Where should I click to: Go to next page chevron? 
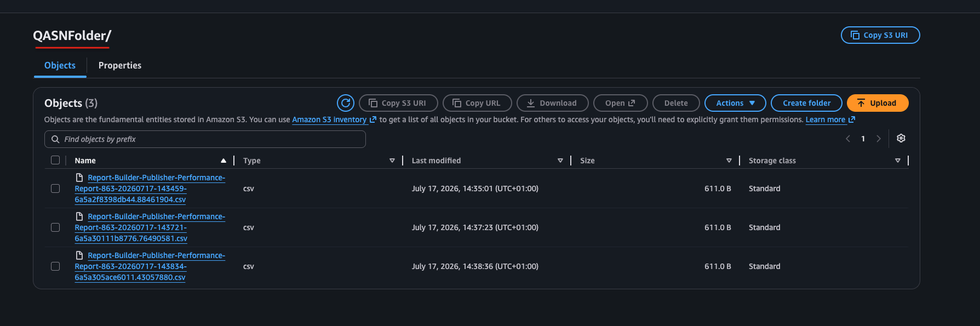(879, 139)
